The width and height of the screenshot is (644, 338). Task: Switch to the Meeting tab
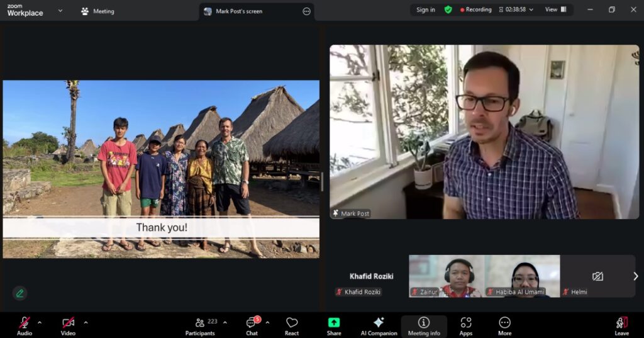(97, 11)
